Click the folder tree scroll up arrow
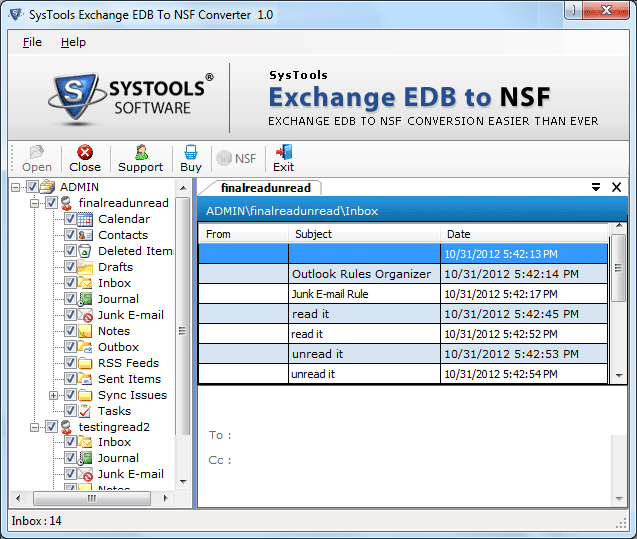Viewport: 637px width, 539px height. (183, 188)
